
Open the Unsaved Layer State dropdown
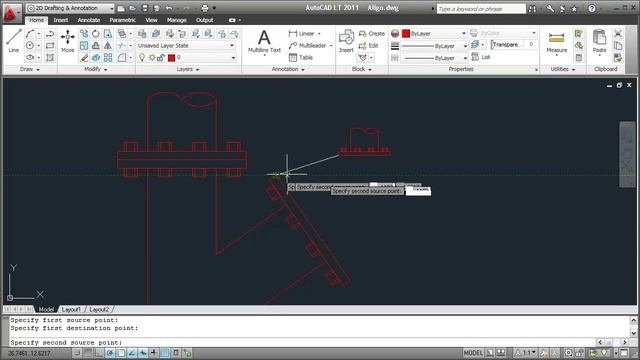pos(186,45)
